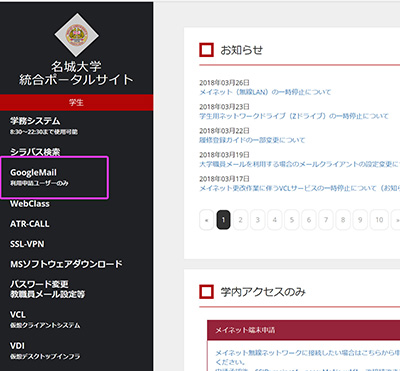400x371 pixels.
Task: Go to page 7 of notices
Action: (x=326, y=220)
